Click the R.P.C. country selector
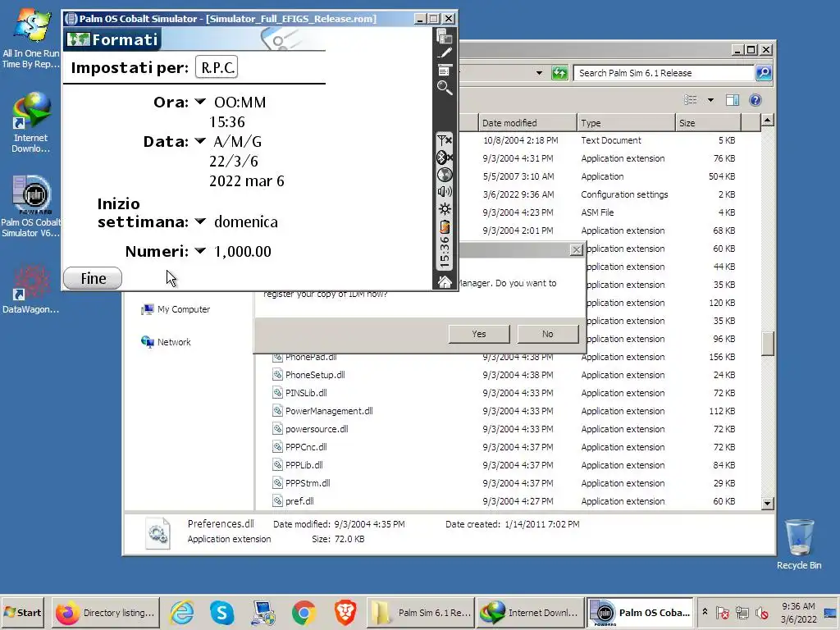Viewport: 840px width, 630px height. point(217,67)
